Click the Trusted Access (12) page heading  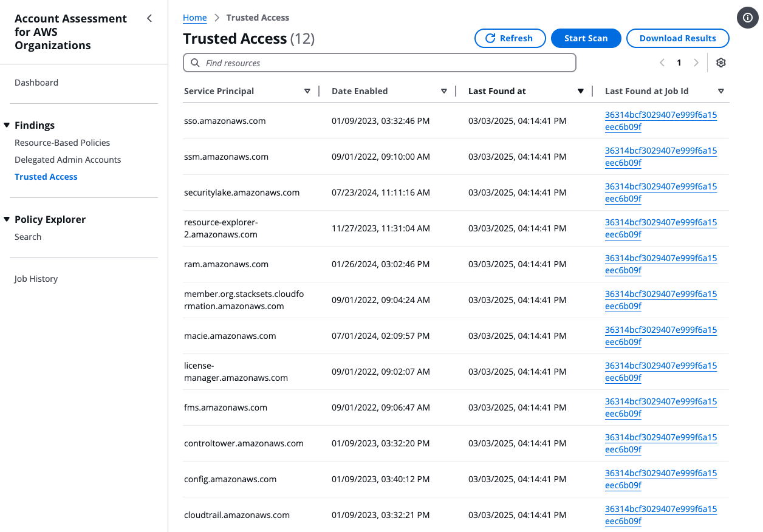[249, 39]
